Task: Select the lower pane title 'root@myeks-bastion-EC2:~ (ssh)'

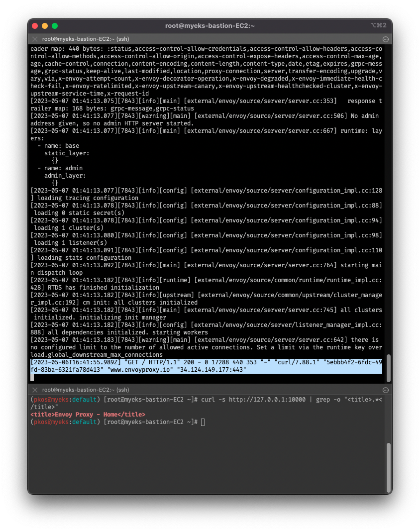Action: 86,390
